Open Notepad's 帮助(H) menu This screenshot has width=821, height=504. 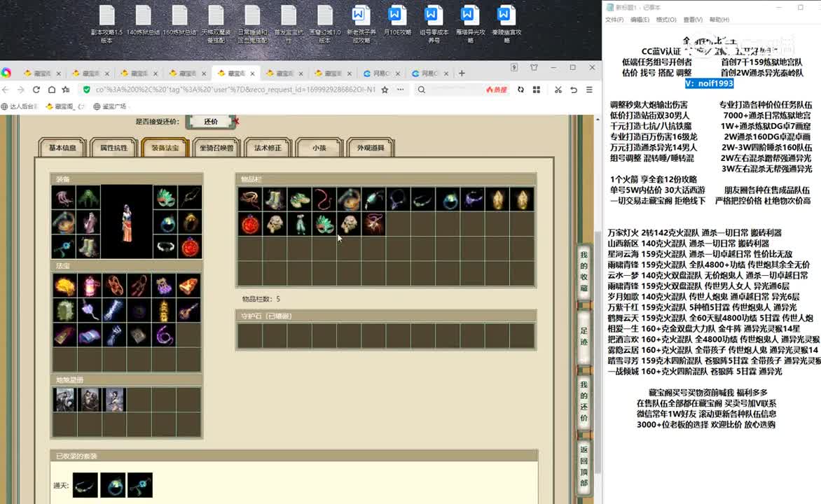coord(719,20)
